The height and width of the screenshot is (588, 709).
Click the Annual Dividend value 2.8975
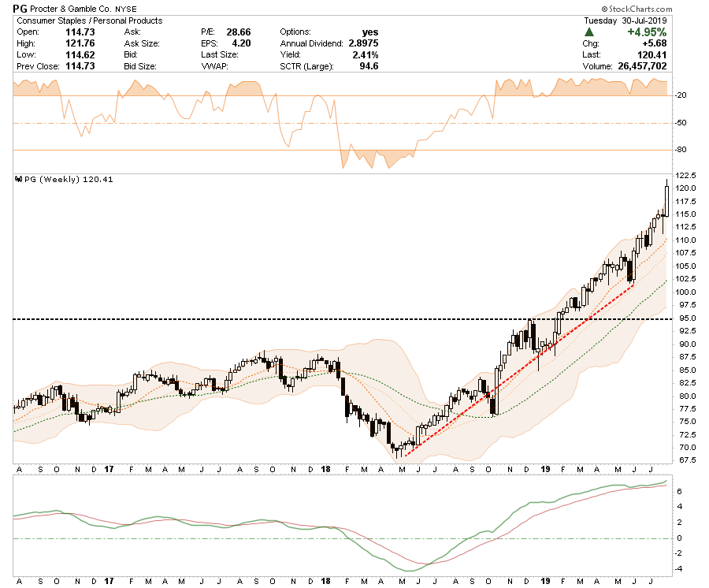[x=363, y=43]
